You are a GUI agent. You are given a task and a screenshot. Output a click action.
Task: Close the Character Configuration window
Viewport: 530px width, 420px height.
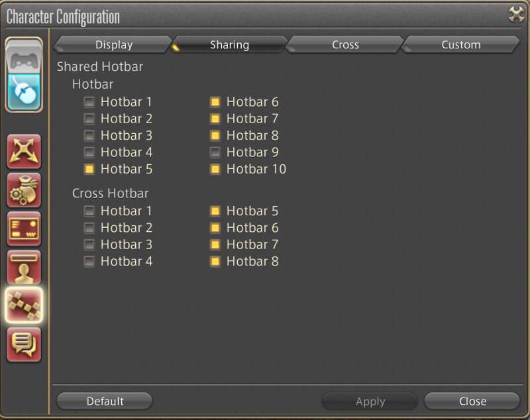[x=472, y=401]
